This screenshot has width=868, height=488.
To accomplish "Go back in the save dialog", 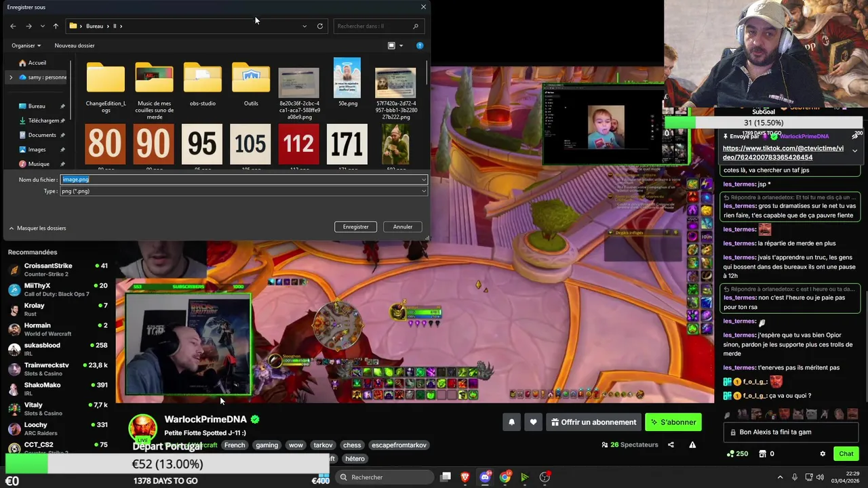I will (x=13, y=26).
